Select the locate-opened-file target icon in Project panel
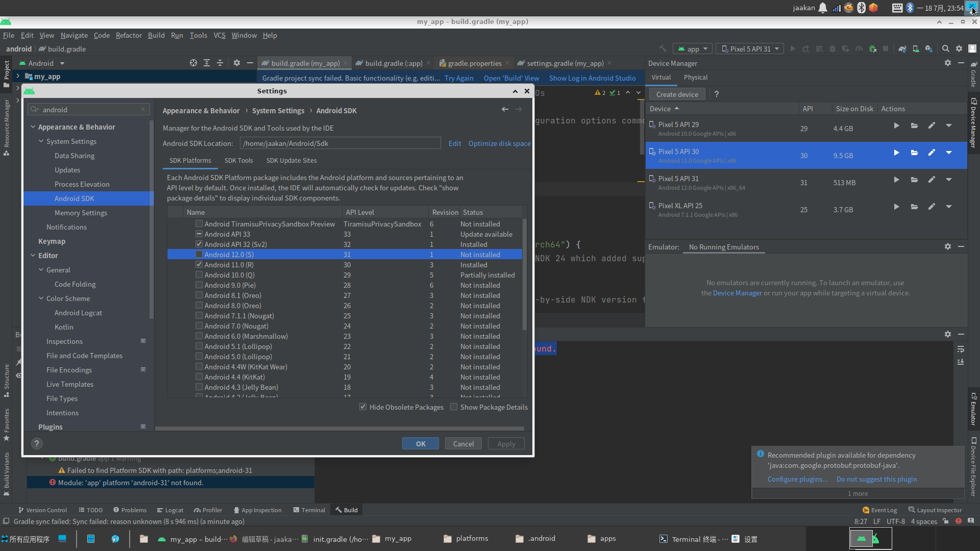Screen dimensions: 980x551 pyautogui.click(x=193, y=63)
